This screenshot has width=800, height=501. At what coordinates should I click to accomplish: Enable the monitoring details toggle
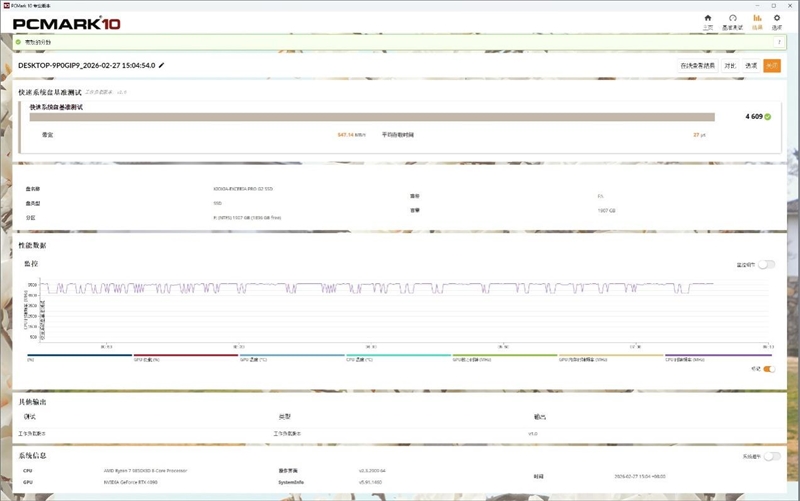click(x=766, y=264)
